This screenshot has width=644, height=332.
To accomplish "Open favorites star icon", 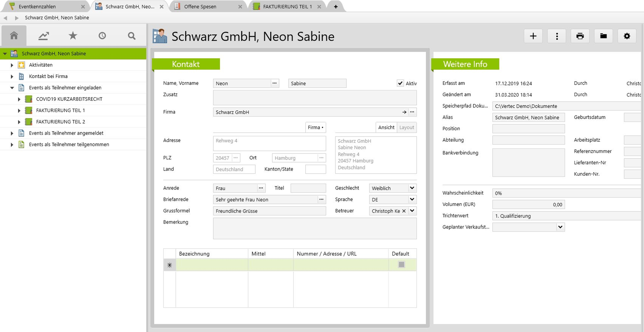I will click(x=73, y=36).
